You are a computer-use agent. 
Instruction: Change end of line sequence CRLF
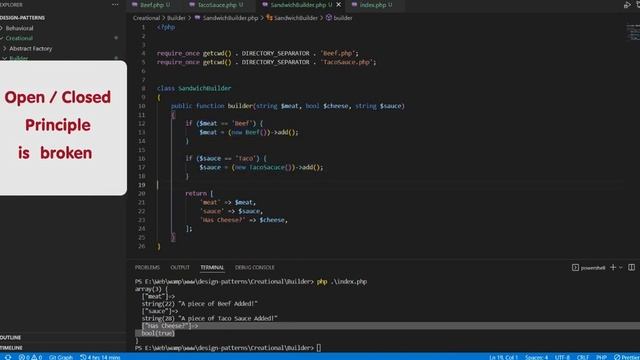click(x=582, y=357)
